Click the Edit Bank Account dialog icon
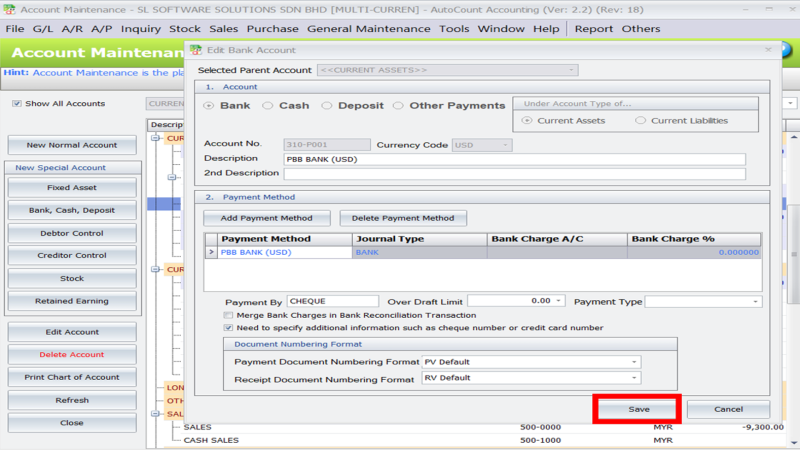800x450 pixels. pyautogui.click(x=196, y=50)
